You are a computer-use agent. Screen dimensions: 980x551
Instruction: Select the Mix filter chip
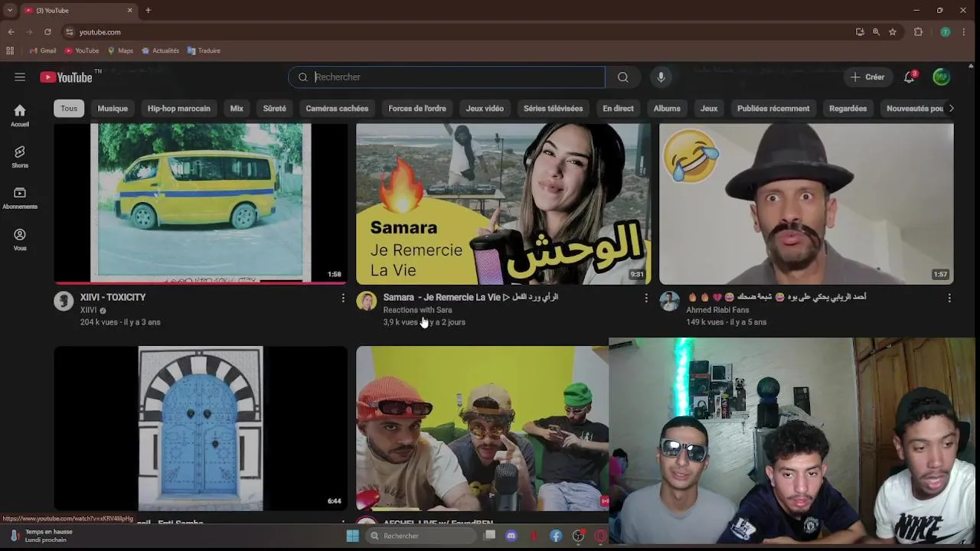point(237,108)
